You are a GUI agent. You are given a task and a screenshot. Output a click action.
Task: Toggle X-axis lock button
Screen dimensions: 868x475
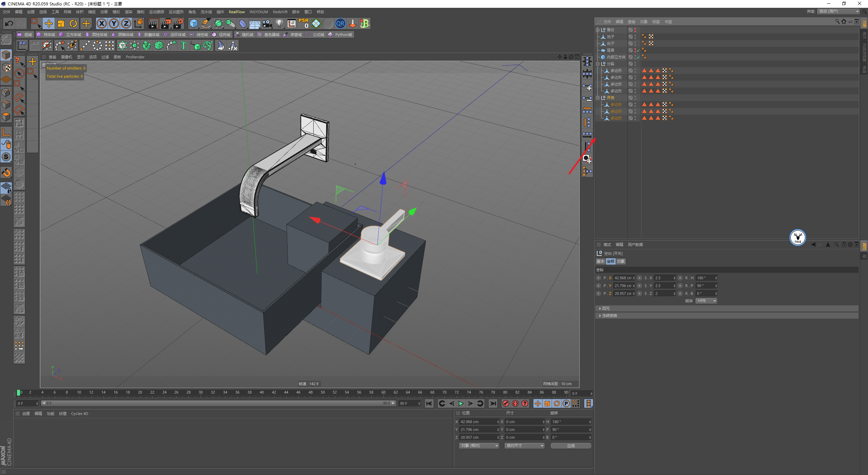coord(101,23)
